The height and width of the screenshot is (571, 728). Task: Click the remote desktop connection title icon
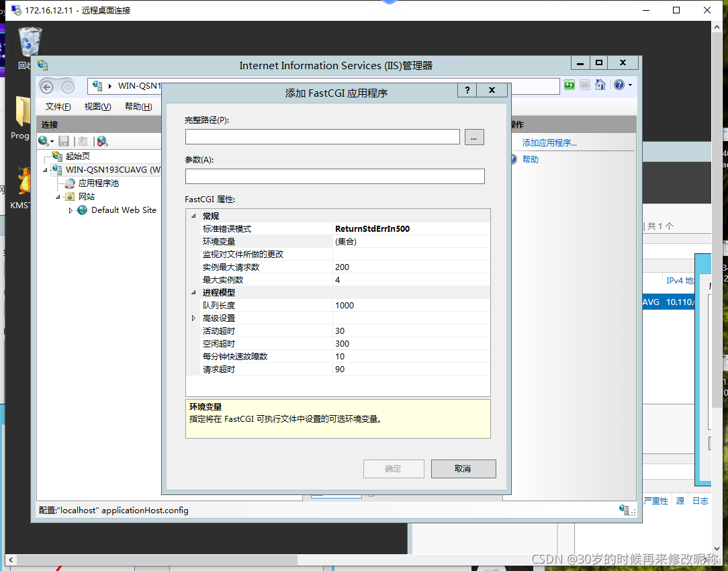tap(16, 10)
